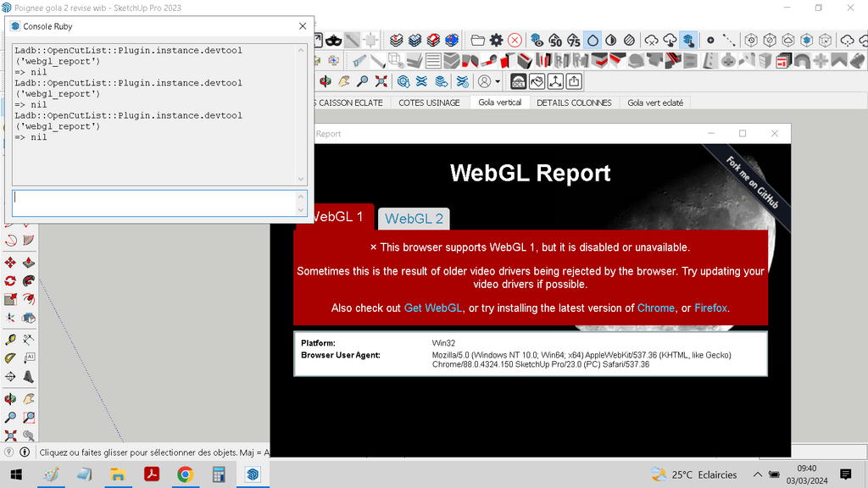Open the Firefox link in the report

click(711, 308)
